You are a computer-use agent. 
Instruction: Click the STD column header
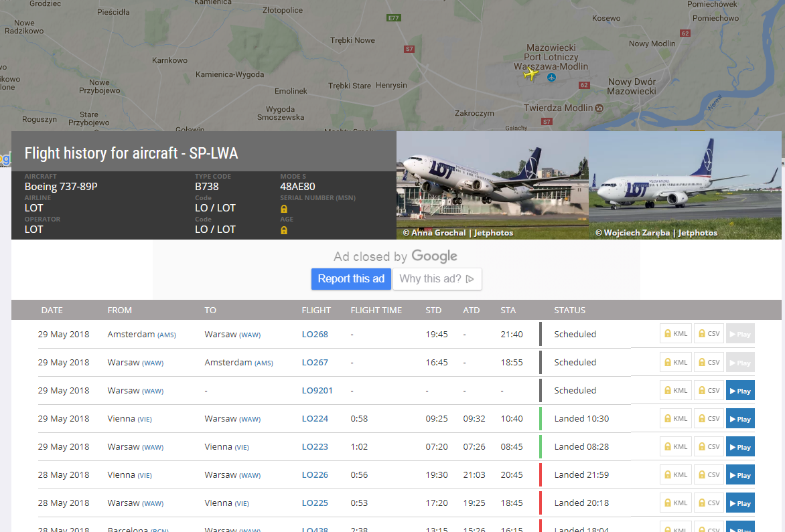pos(433,310)
